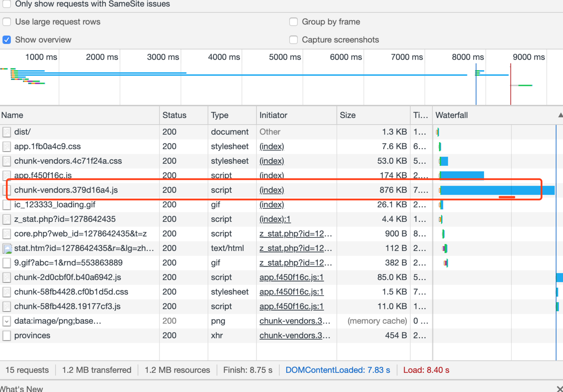
Task: Click the Waterfall column sort arrow
Action: [x=560, y=115]
